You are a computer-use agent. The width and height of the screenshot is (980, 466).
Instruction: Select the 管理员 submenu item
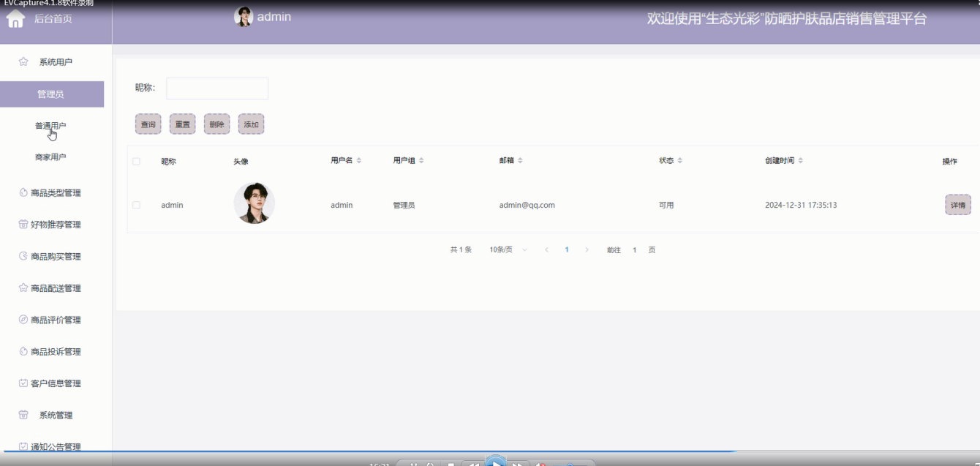52,94
